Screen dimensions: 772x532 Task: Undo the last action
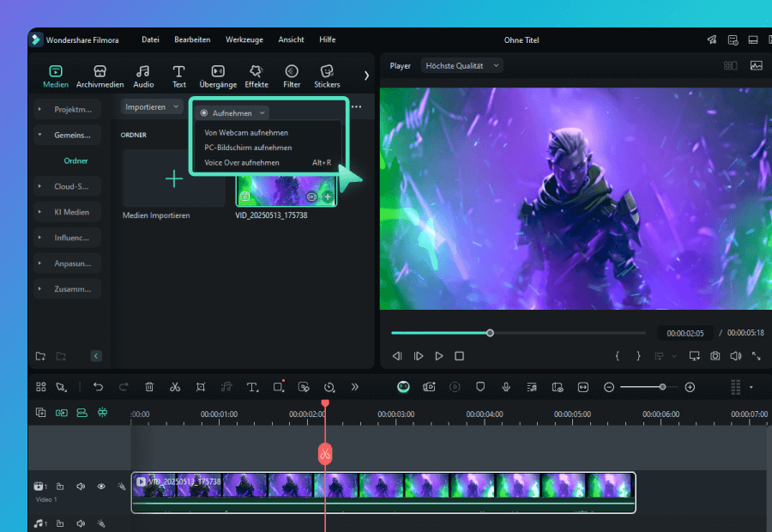[98, 387]
